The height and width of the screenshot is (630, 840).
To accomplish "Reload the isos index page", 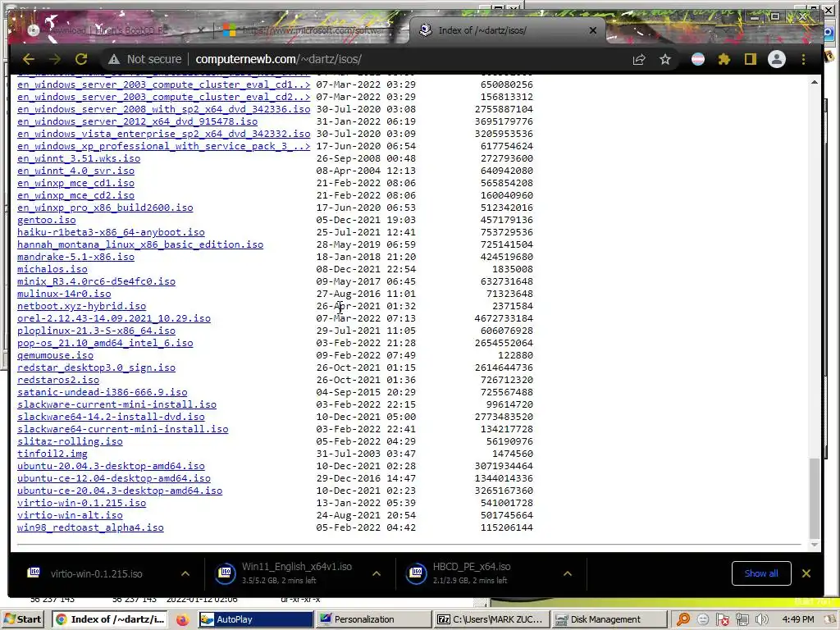I will coord(81,59).
